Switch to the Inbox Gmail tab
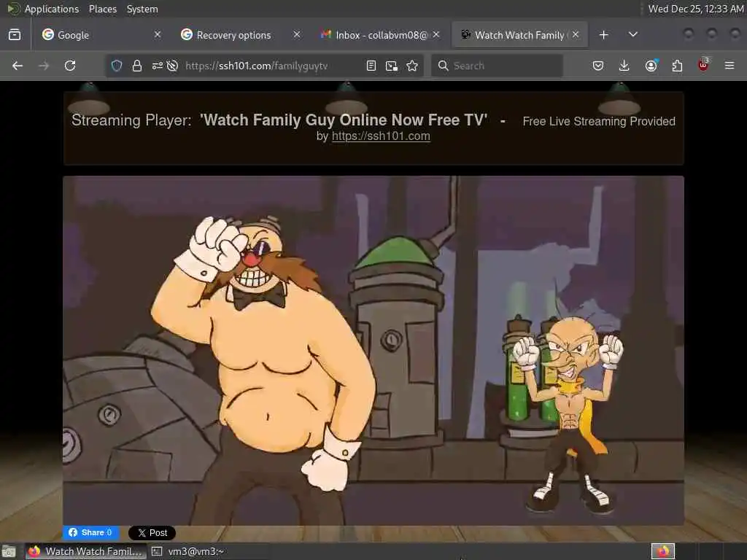 coord(379,35)
